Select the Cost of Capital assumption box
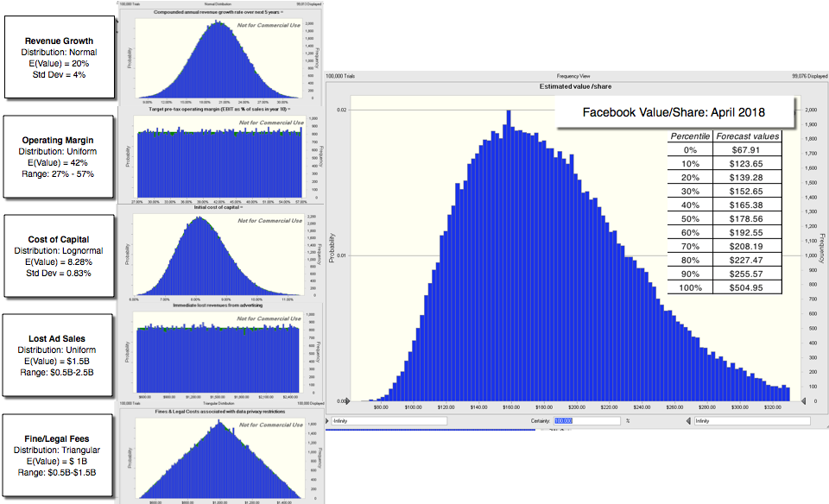The image size is (829, 504). (59, 255)
